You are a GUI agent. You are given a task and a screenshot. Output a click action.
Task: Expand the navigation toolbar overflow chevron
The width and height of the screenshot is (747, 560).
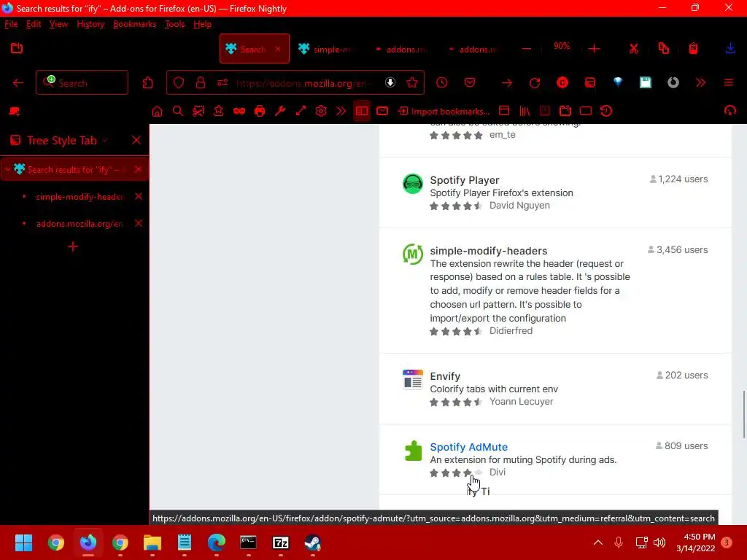click(x=700, y=83)
